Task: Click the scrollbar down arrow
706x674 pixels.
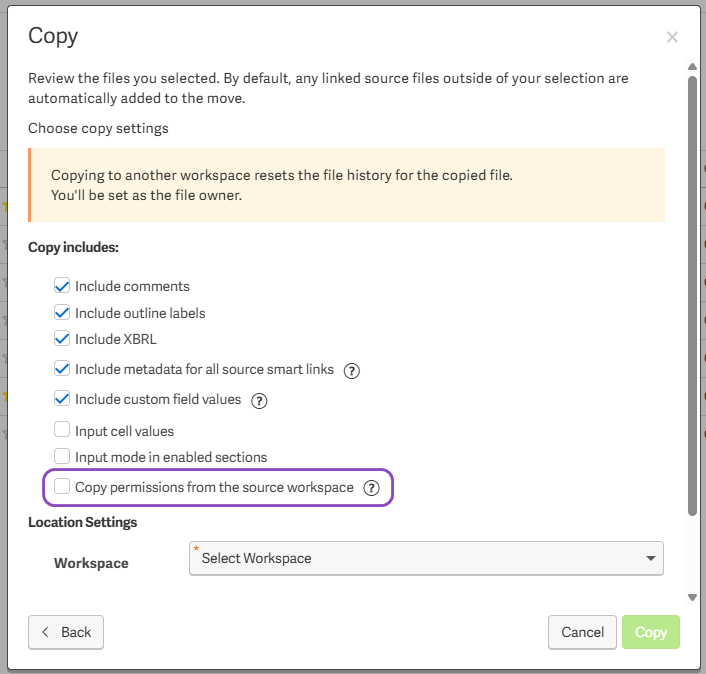Action: 692,597
